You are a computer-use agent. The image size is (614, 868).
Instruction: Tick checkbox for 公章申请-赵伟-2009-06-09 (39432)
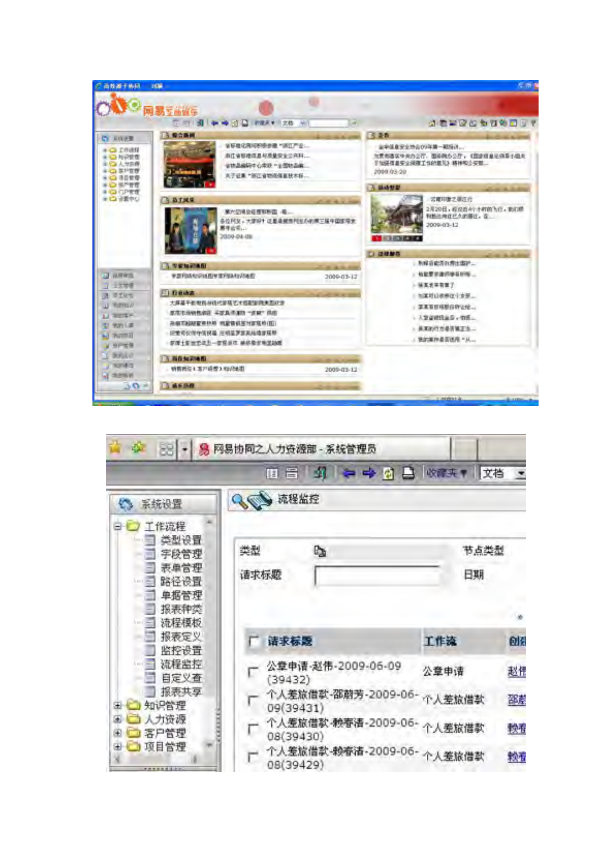coord(252,672)
